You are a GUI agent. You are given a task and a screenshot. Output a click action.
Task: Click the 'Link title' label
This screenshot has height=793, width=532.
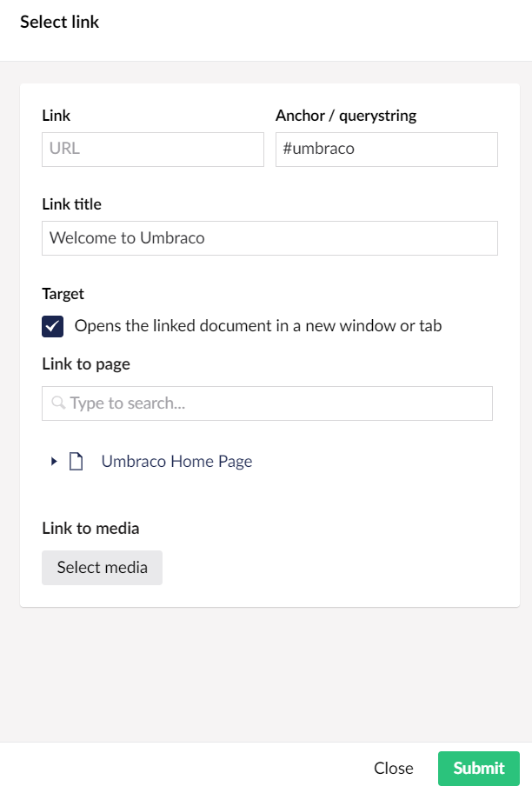[71, 204]
